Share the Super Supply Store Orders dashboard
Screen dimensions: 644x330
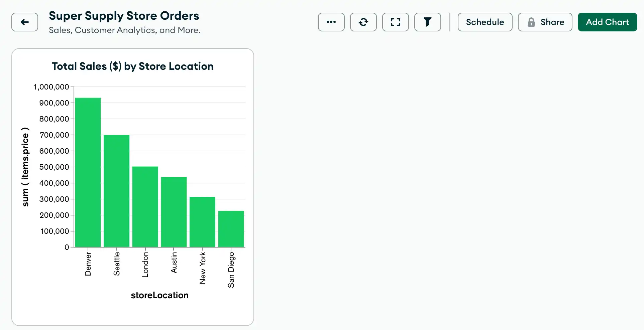(545, 22)
